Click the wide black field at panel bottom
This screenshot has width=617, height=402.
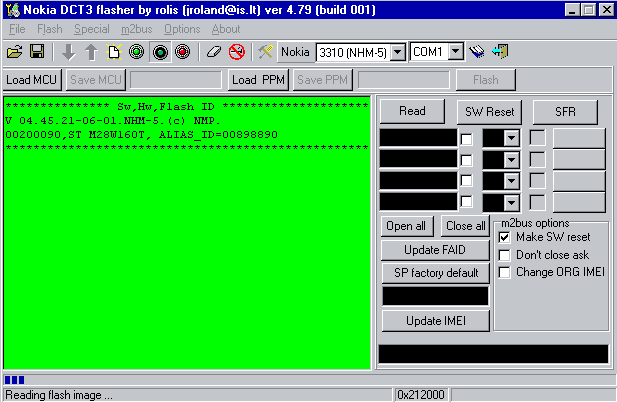(x=493, y=354)
